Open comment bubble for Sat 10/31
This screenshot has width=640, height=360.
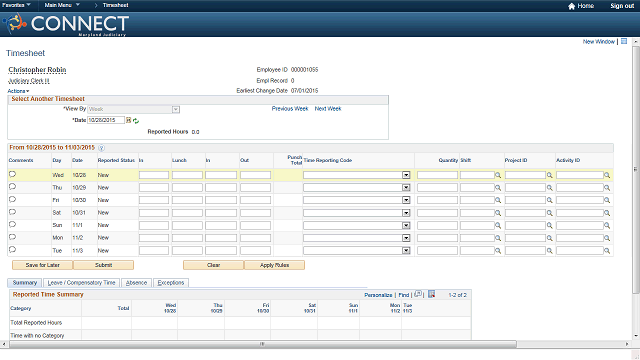[x=12, y=212]
